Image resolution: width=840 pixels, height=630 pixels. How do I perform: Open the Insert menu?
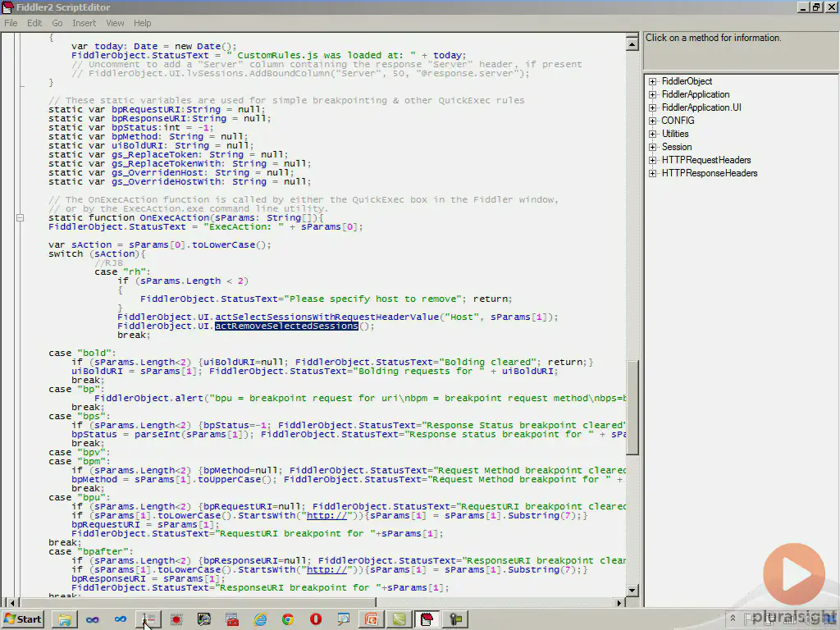click(84, 23)
